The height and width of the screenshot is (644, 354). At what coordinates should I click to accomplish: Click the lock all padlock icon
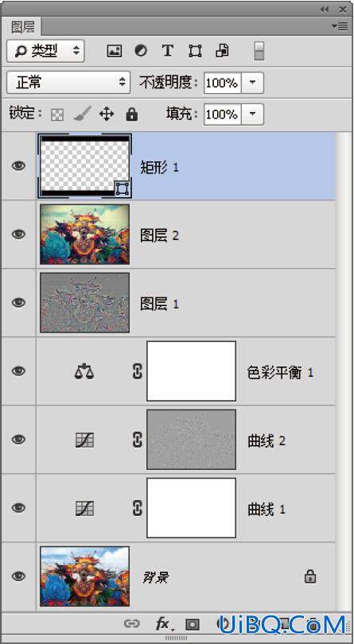pyautogui.click(x=131, y=114)
